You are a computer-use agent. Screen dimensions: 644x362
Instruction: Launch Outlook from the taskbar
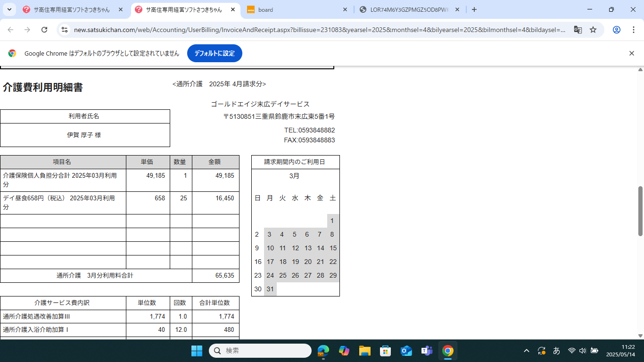point(406,351)
